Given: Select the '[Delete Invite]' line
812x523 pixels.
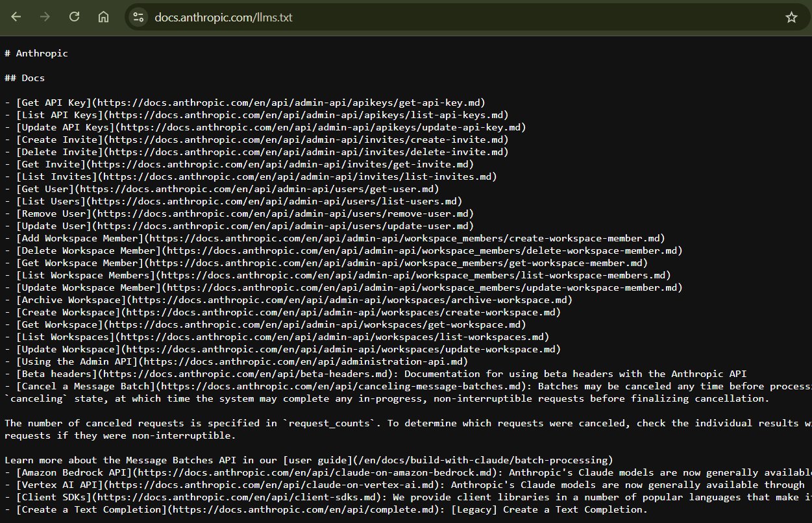Looking at the screenshot, I should 257,152.
